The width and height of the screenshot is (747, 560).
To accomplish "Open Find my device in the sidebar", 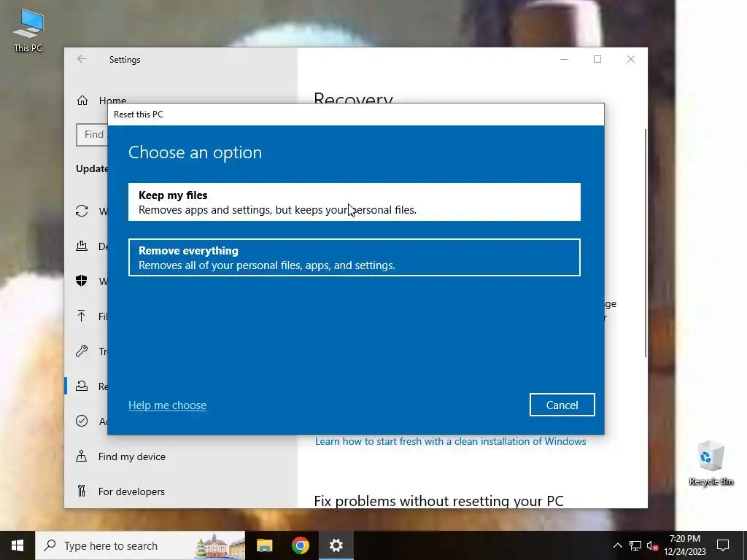I will [132, 456].
